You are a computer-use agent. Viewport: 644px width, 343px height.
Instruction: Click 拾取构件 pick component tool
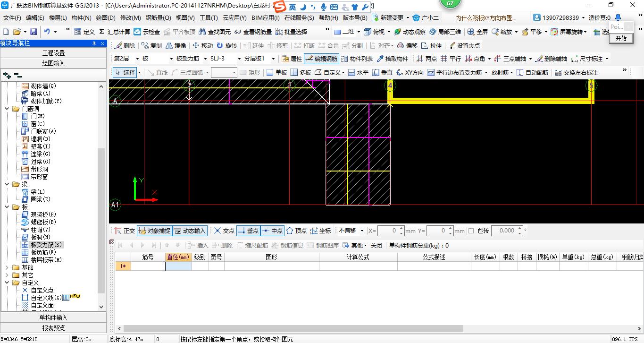[x=393, y=59]
